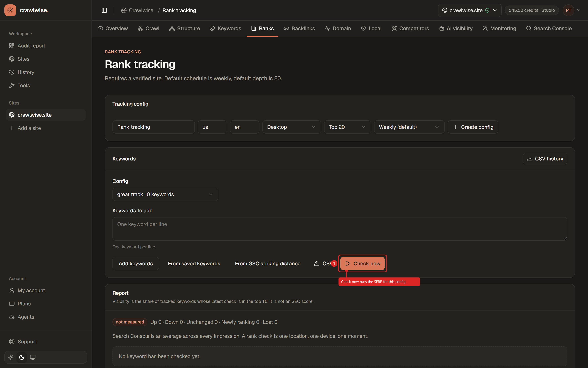The height and width of the screenshot is (368, 588).
Task: Click the 'Rank tracking' breadcrumb text
Action: (x=179, y=10)
